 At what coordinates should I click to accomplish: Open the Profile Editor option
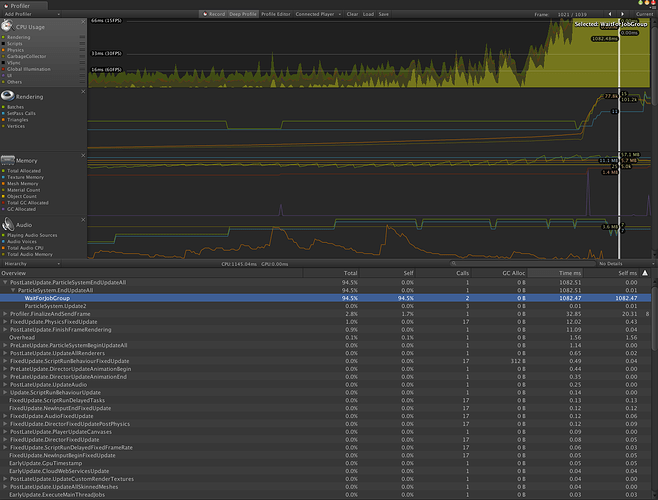click(276, 15)
